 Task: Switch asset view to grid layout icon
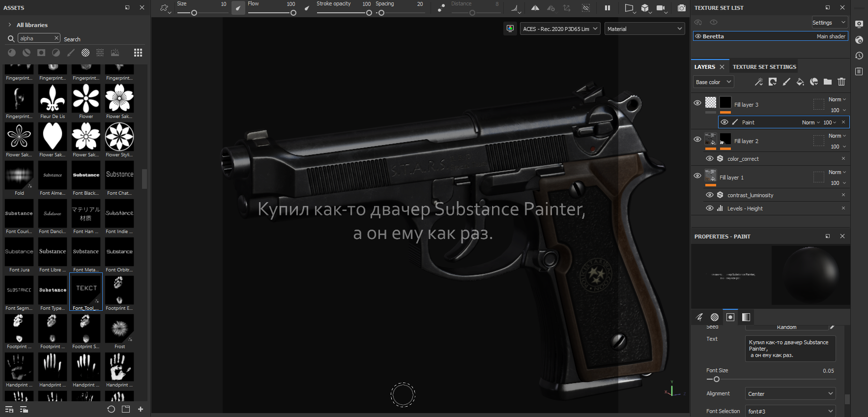[x=138, y=53]
